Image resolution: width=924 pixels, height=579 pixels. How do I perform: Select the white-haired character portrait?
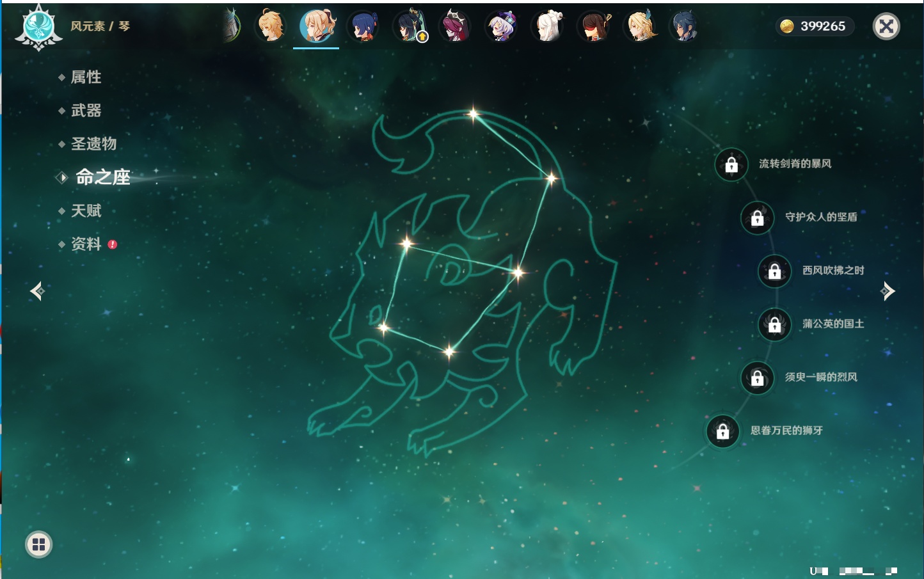pyautogui.click(x=548, y=27)
